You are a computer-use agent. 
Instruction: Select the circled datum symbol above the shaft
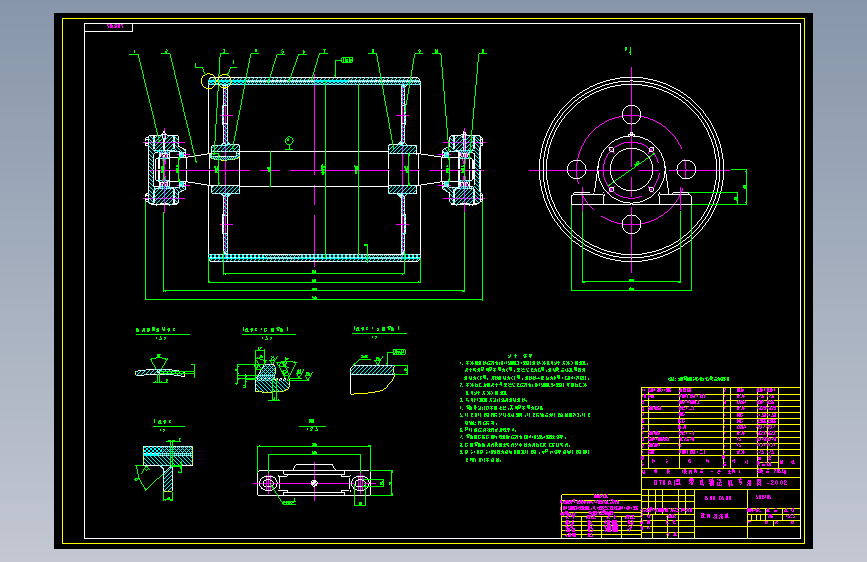289,141
